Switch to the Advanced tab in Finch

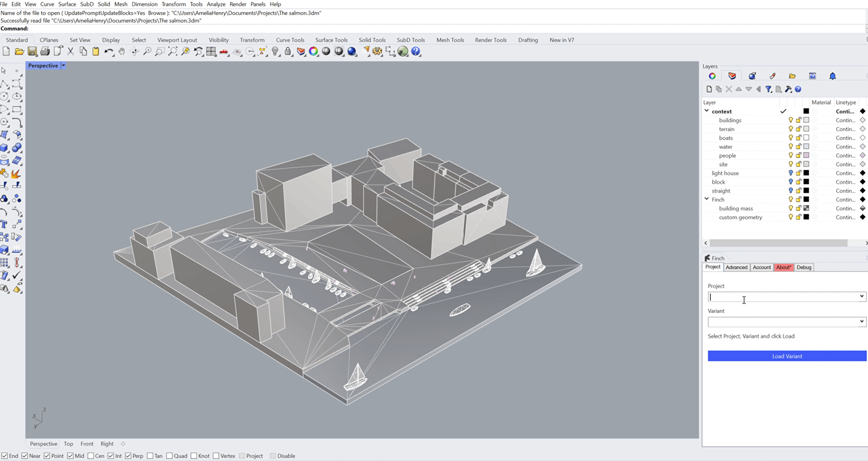pos(736,267)
